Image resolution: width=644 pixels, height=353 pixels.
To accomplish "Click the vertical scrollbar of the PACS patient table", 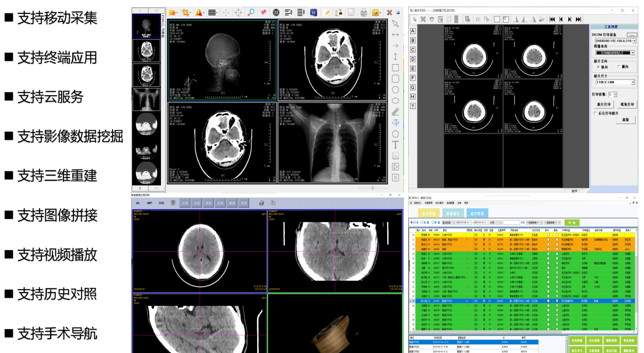I will pyautogui.click(x=637, y=280).
